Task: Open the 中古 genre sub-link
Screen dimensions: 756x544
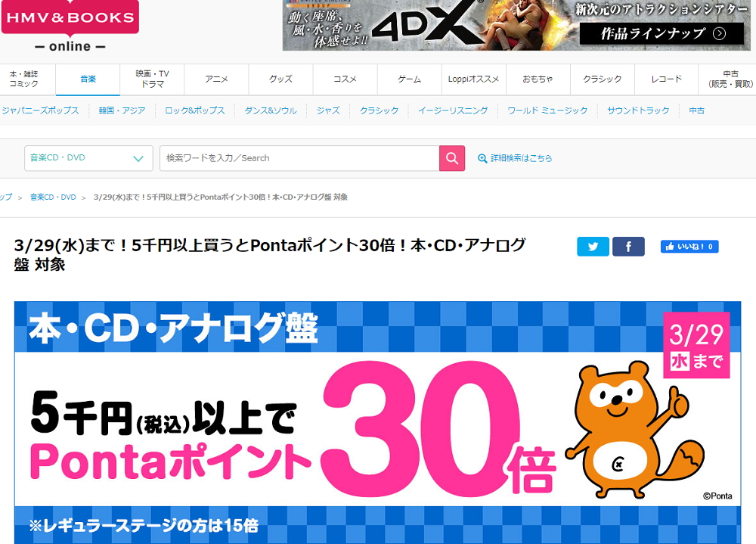Action: click(x=697, y=110)
